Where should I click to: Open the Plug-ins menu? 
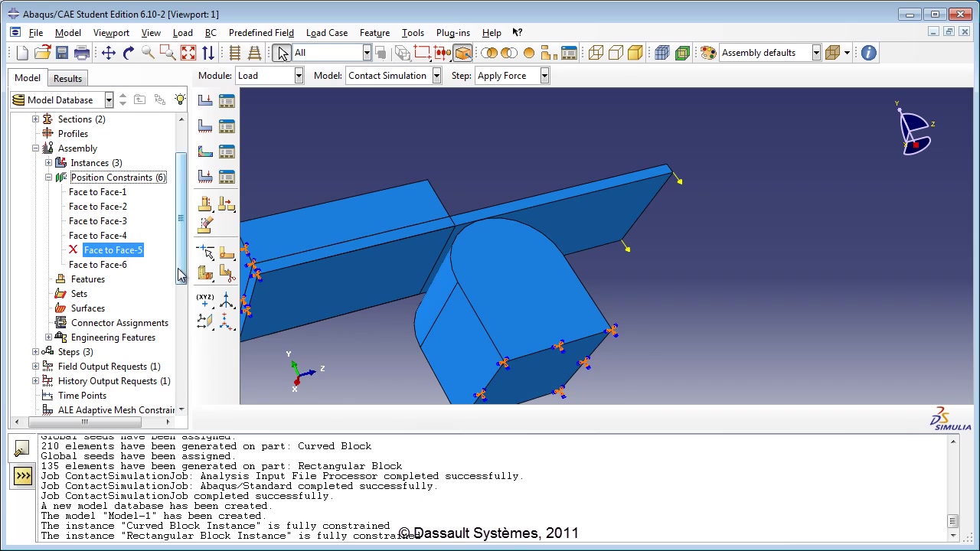453,33
